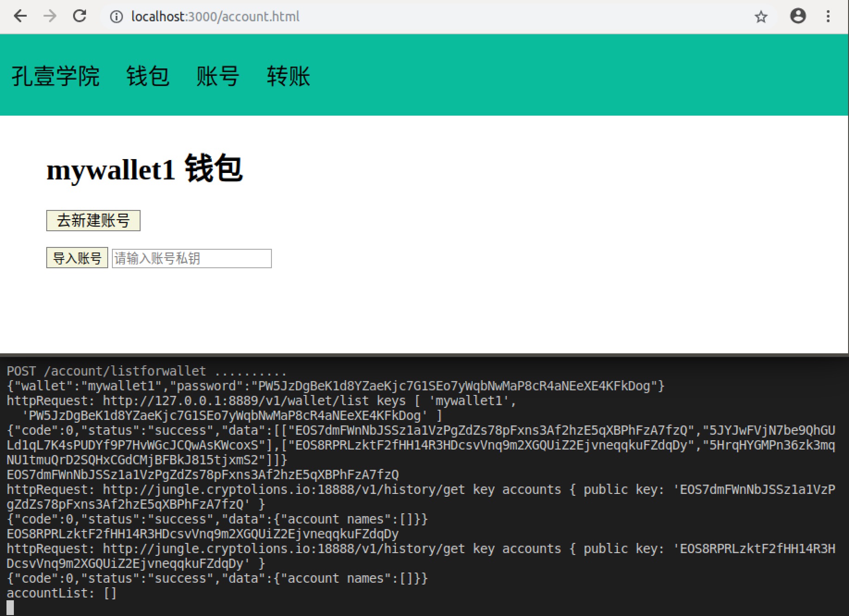View site information icon in address bar
This screenshot has height=616, width=849.
(x=116, y=17)
